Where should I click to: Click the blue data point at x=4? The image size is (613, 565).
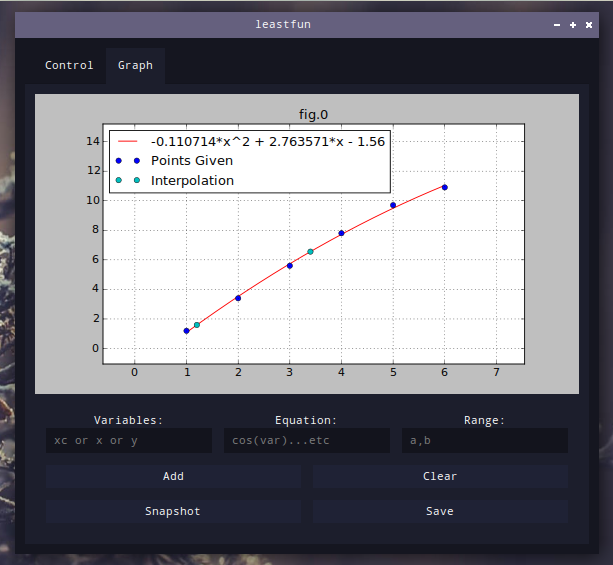click(341, 233)
